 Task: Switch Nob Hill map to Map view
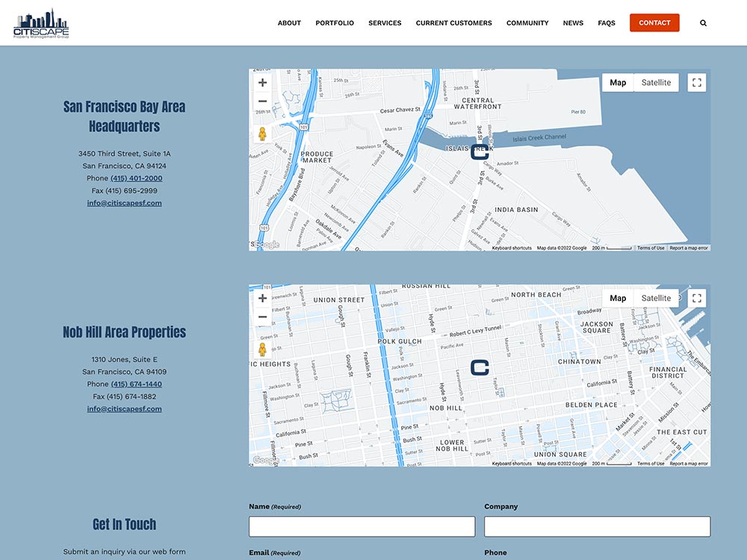618,298
